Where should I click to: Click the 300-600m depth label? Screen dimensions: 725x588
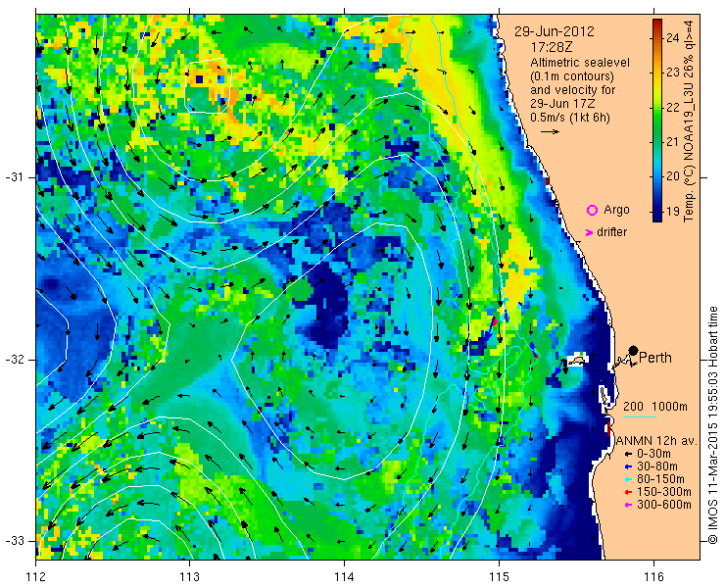point(664,505)
